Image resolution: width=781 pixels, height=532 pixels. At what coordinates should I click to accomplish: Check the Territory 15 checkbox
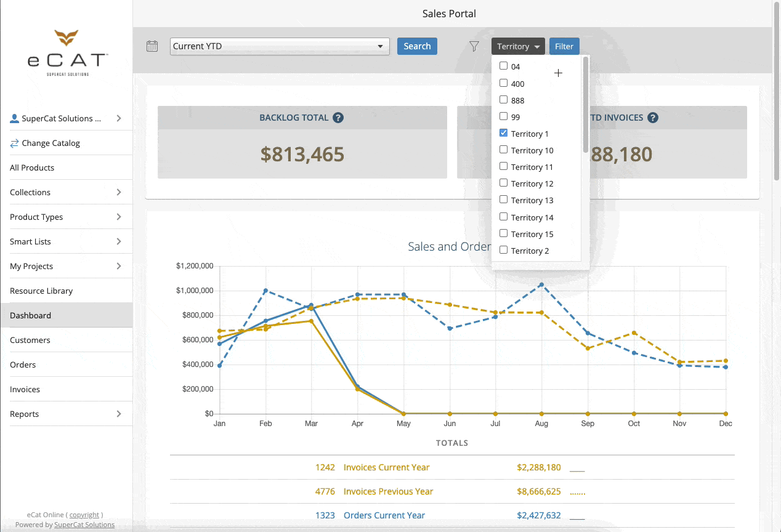coord(503,233)
